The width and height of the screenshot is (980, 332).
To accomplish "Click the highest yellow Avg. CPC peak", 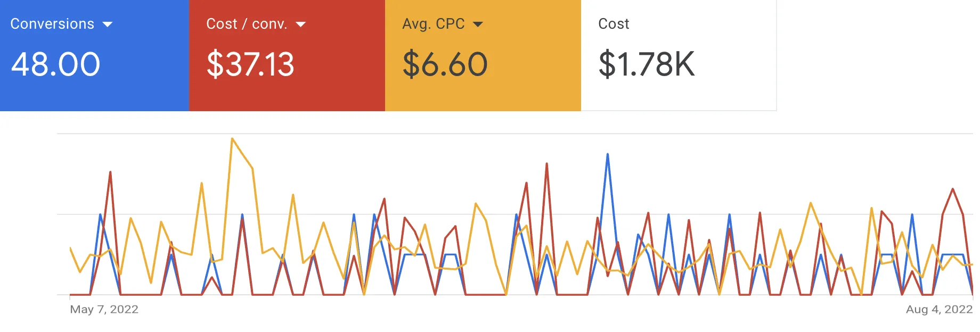I will pos(232,139).
